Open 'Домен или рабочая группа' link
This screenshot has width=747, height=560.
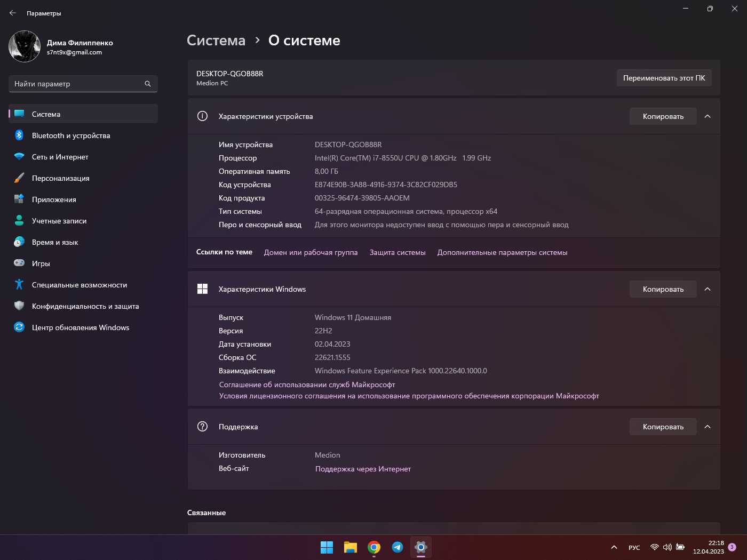[311, 252]
